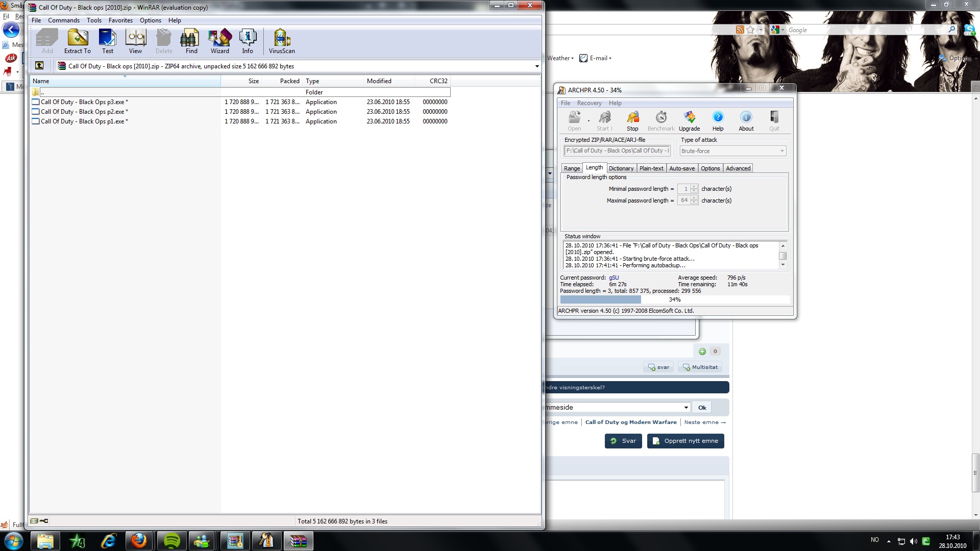Open ARCHPR Help icon
Screen dimensions: 980x551
pos(718,121)
